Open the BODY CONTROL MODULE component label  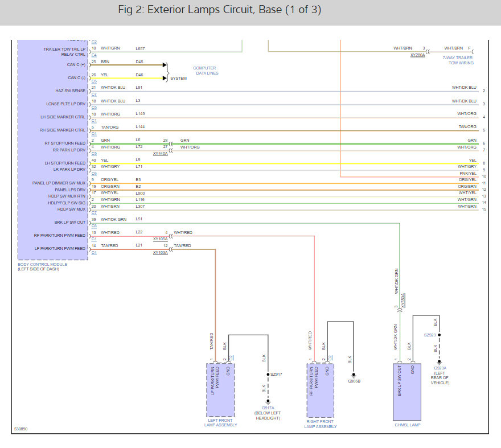43,265
